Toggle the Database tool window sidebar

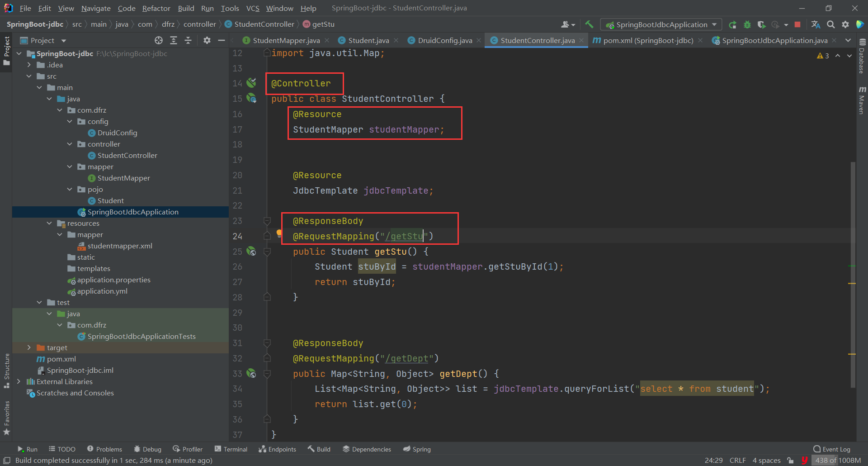[x=862, y=56]
